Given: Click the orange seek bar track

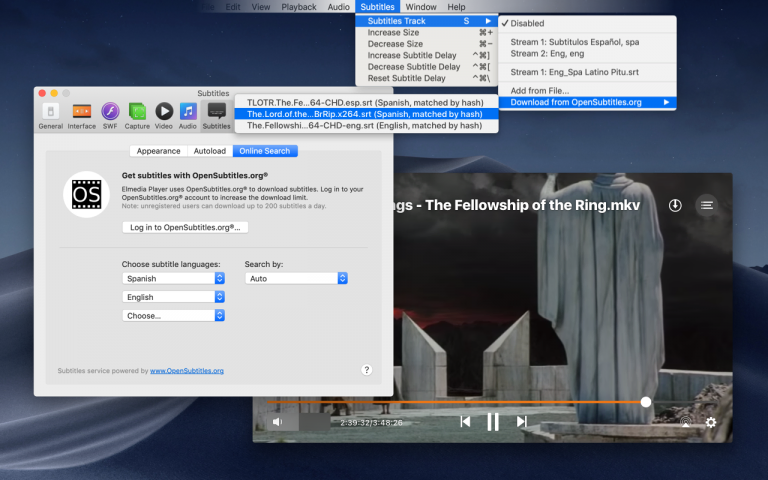Looking at the screenshot, I should click(454, 402).
